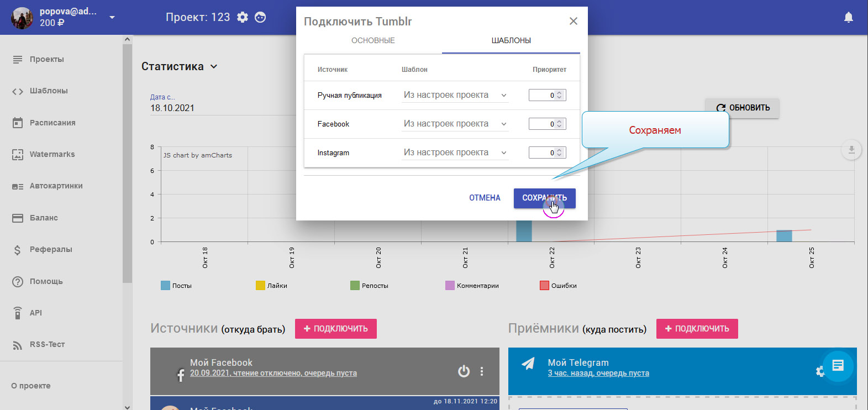Select the ШАБЛОНЫ tab
Screen dimensions: 868x410
pyautogui.click(x=511, y=40)
